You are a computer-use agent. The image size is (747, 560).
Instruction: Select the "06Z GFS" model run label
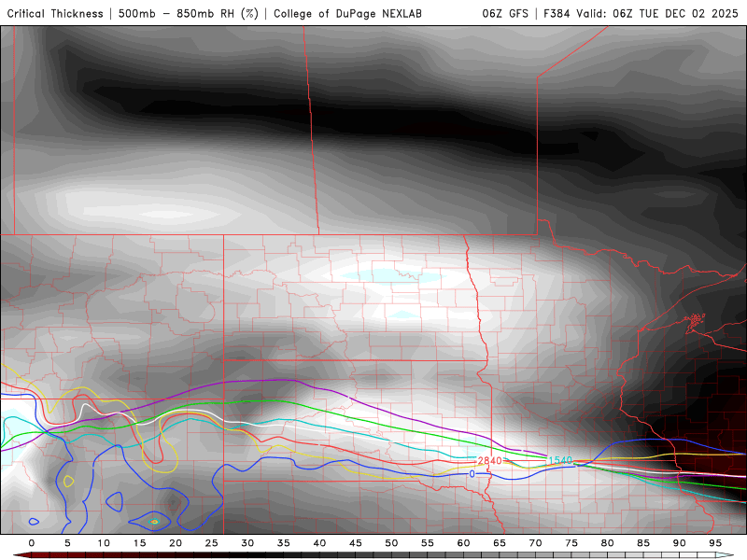[x=505, y=13]
